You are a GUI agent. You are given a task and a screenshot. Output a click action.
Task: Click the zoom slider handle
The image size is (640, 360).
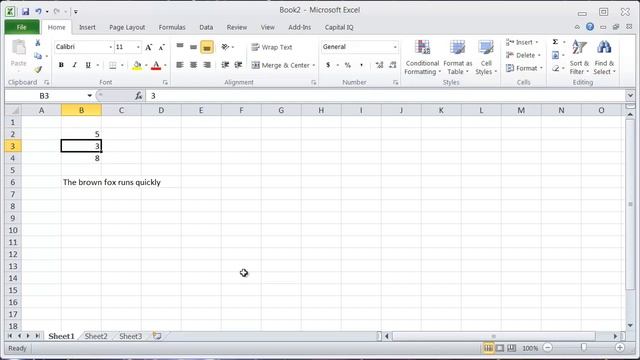tap(584, 347)
